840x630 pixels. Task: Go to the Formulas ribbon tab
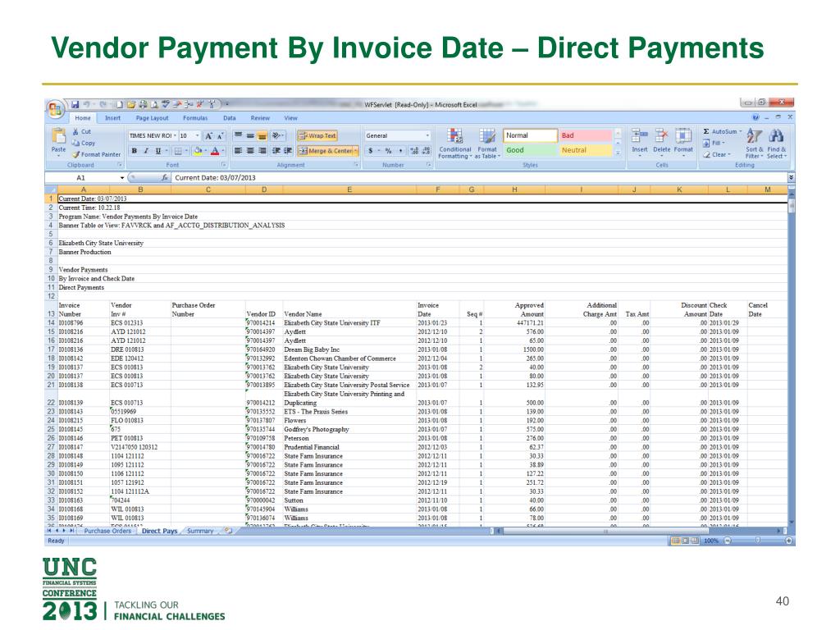195,118
